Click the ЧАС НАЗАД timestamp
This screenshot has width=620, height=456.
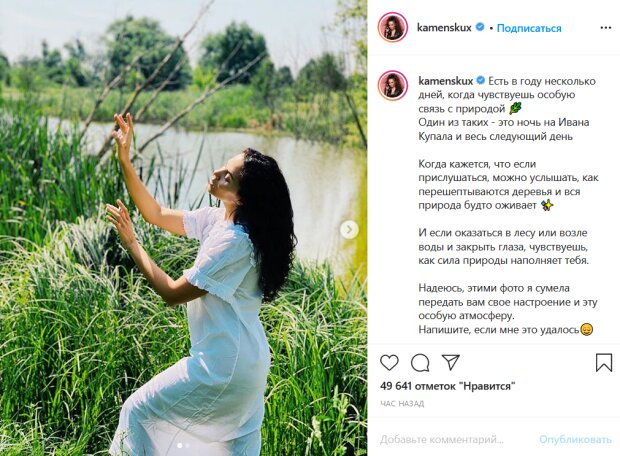(x=402, y=404)
